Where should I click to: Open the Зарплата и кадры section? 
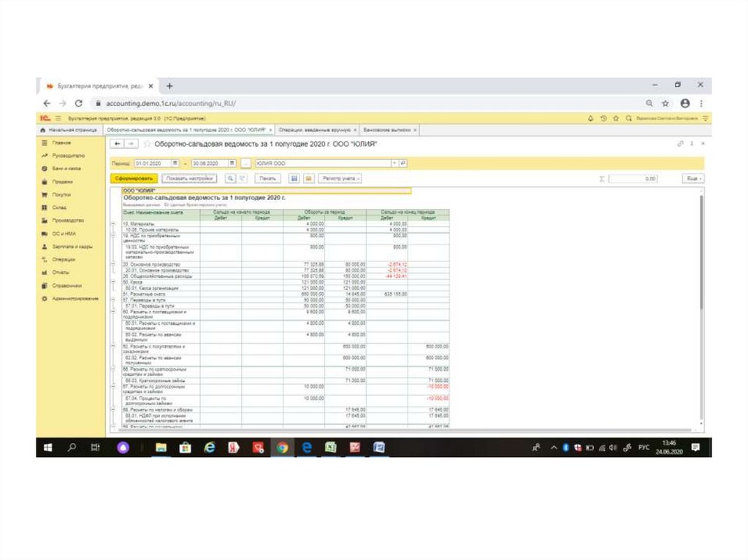tap(72, 247)
